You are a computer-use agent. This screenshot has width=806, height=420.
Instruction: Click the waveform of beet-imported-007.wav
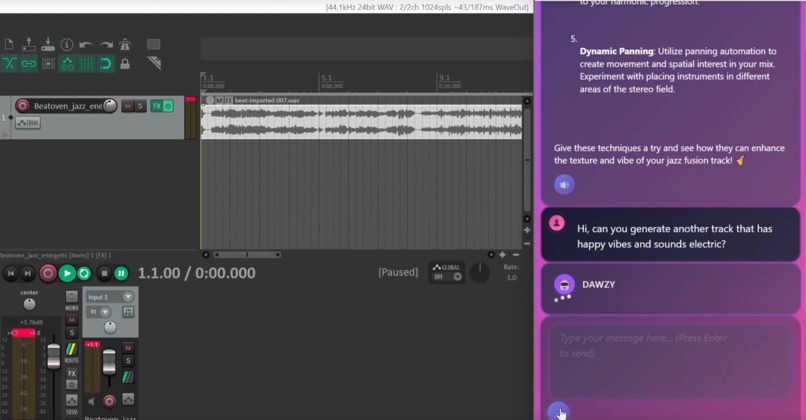tap(361, 122)
